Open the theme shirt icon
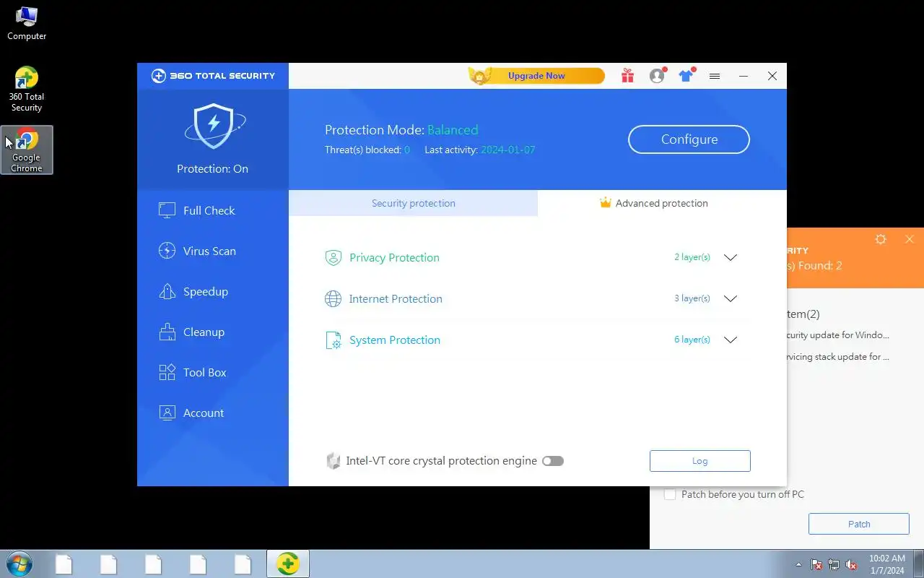Image resolution: width=924 pixels, height=578 pixels. (686, 76)
